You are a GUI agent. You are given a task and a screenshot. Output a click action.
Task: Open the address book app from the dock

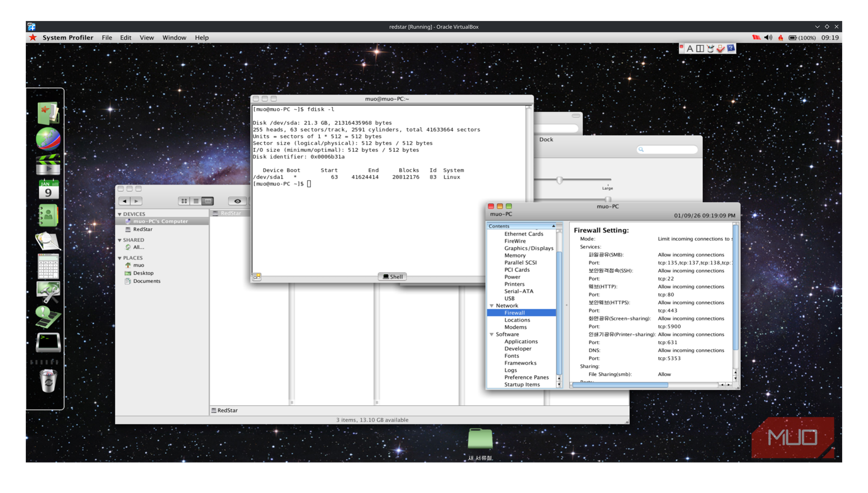(x=49, y=216)
